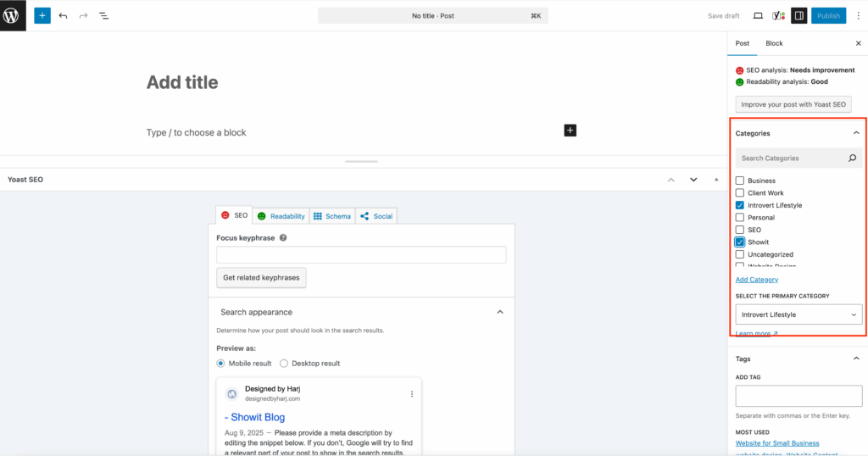This screenshot has width=868, height=456.
Task: Collapse the Search appearance section
Action: tap(500, 312)
